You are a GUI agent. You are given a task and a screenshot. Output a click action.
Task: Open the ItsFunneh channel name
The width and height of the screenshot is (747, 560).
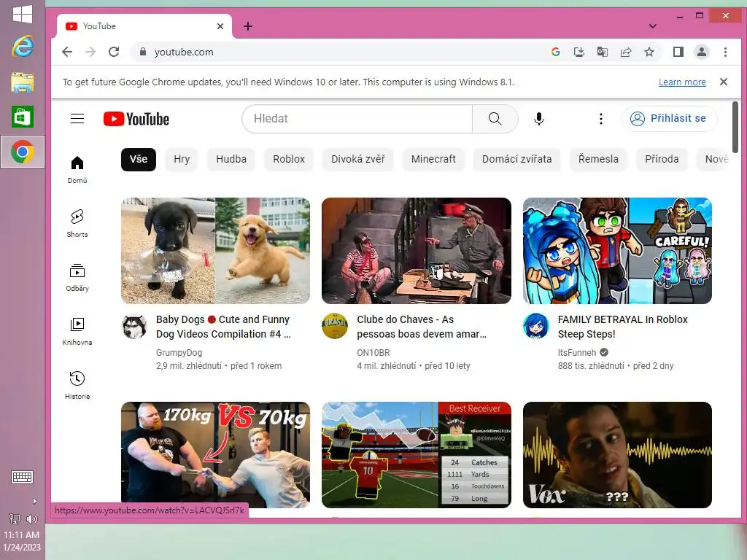pyautogui.click(x=577, y=353)
